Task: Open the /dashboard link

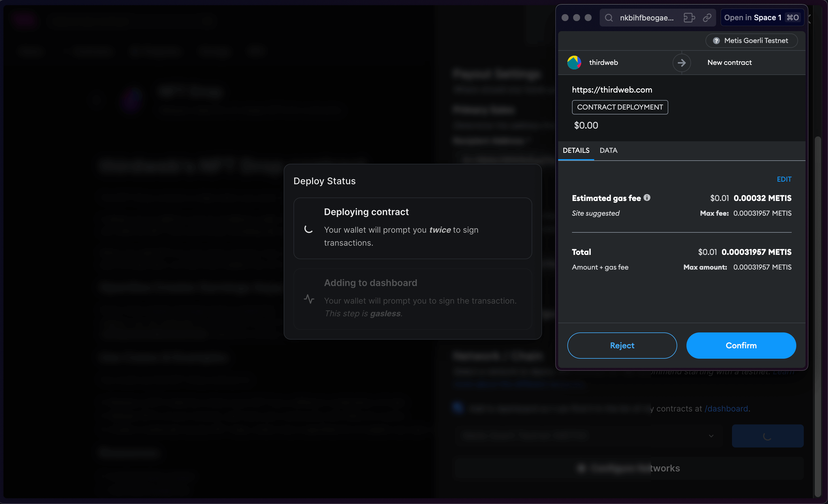Action: click(727, 408)
